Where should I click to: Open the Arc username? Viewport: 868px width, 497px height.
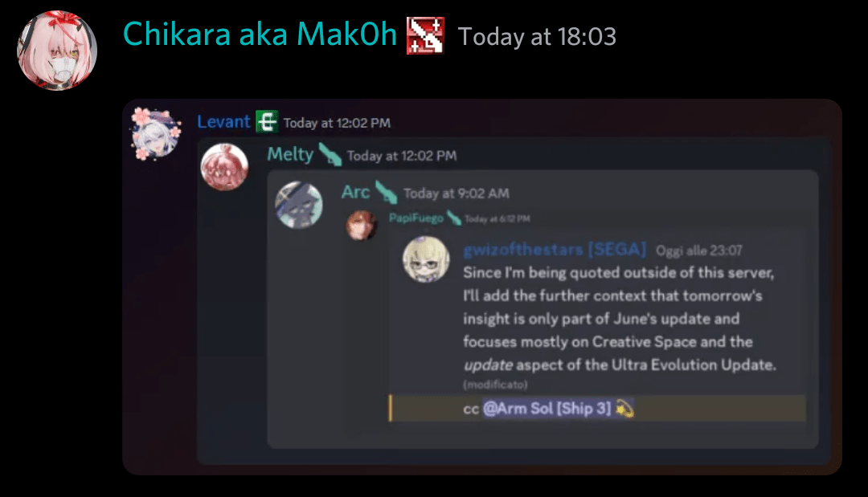pos(355,193)
